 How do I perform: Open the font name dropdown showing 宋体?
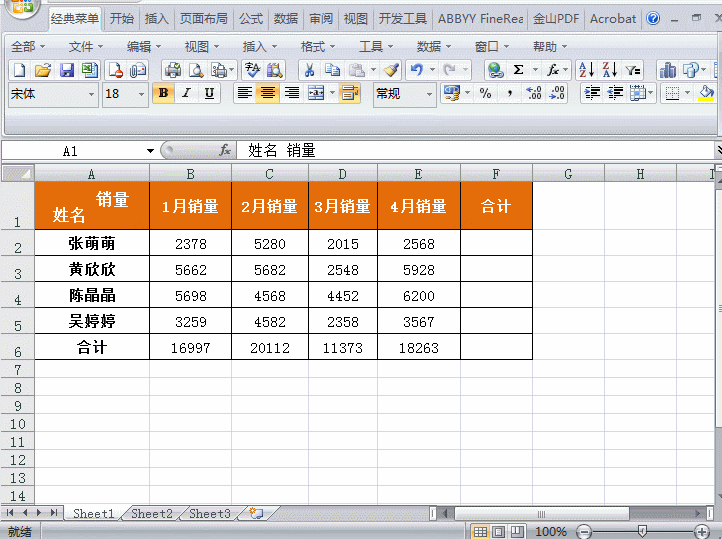pos(92,94)
